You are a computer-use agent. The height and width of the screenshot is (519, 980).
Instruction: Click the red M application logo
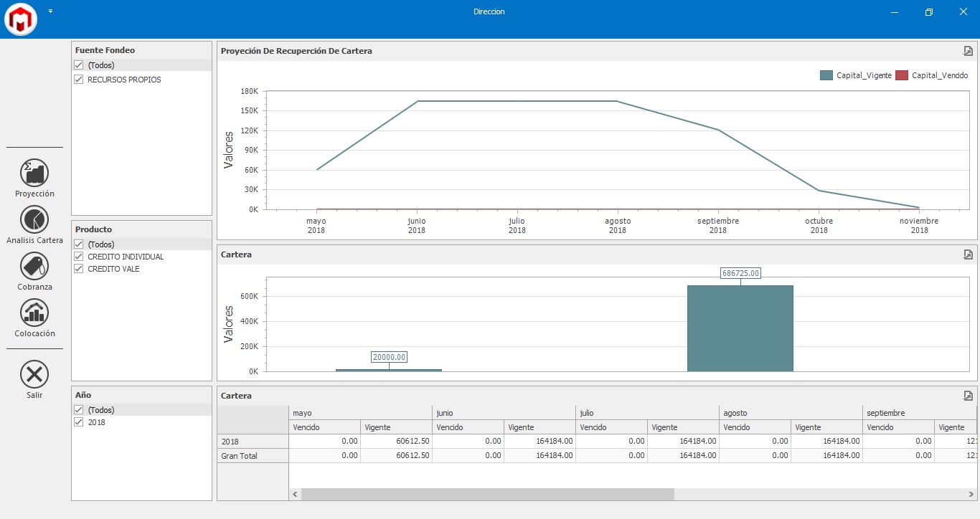21,19
